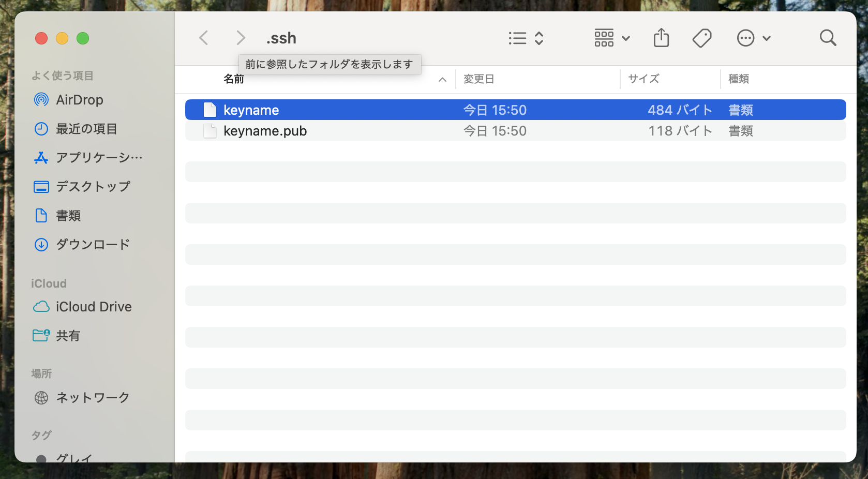Image resolution: width=868 pixels, height=479 pixels.
Task: Sort files by the 種類 column
Action: 739,79
